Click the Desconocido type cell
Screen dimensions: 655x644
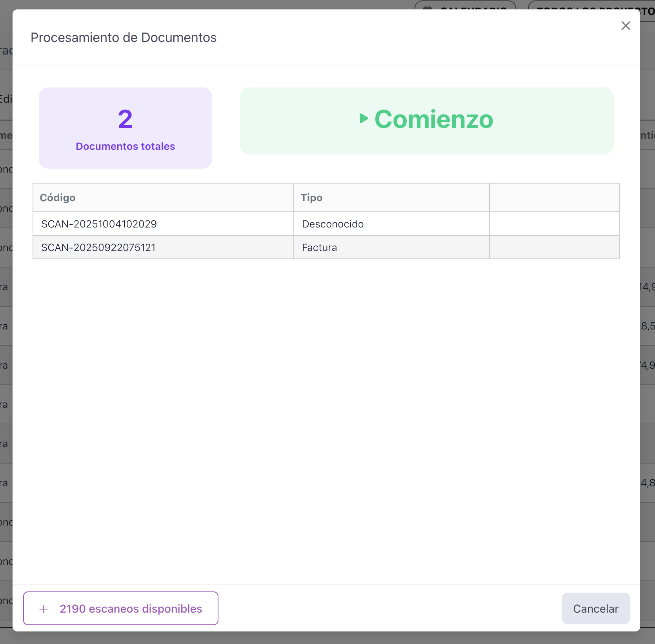pos(333,224)
